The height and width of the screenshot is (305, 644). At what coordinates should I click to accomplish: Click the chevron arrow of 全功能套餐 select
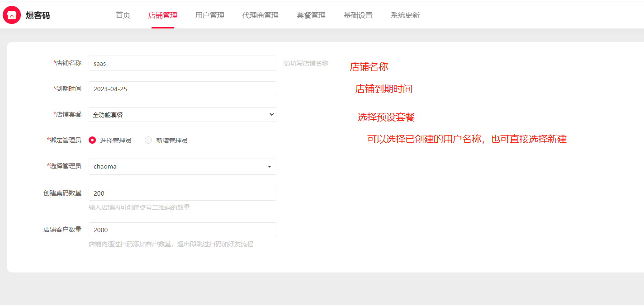click(x=271, y=115)
